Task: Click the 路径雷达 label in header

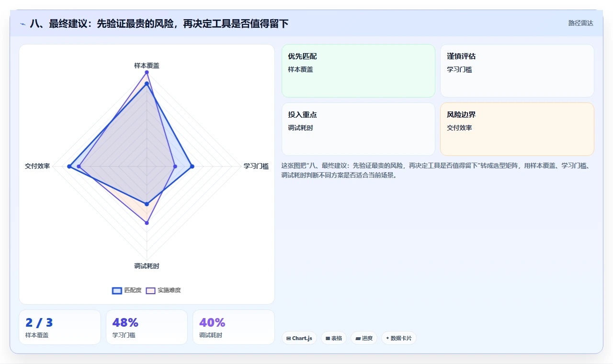Action: pyautogui.click(x=580, y=23)
